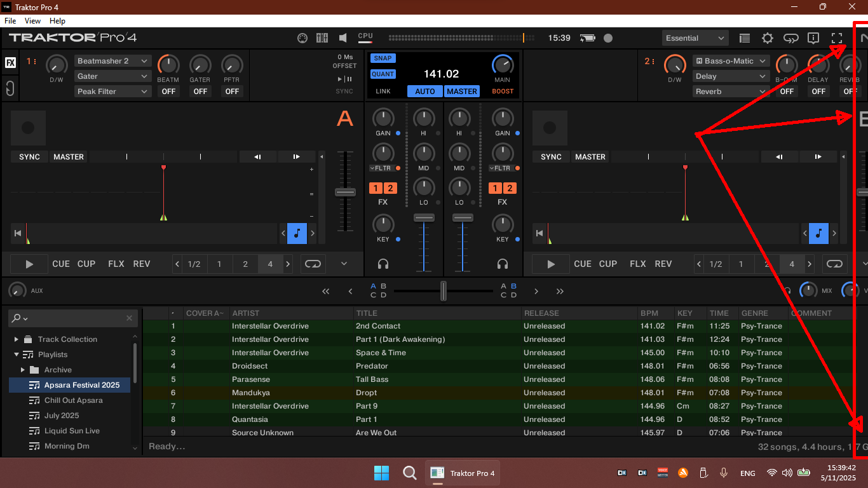Enable FLX mode on Deck A

coord(116,264)
